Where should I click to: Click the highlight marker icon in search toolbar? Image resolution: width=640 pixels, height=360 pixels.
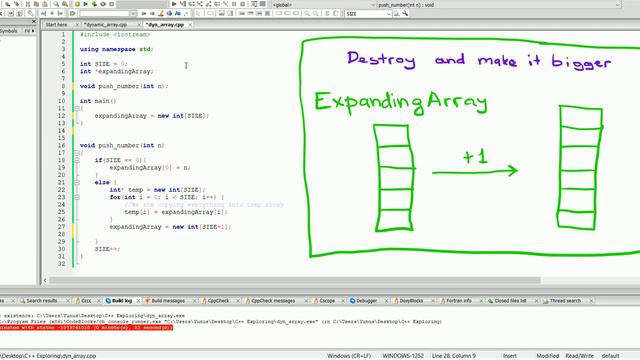pos(161,13)
